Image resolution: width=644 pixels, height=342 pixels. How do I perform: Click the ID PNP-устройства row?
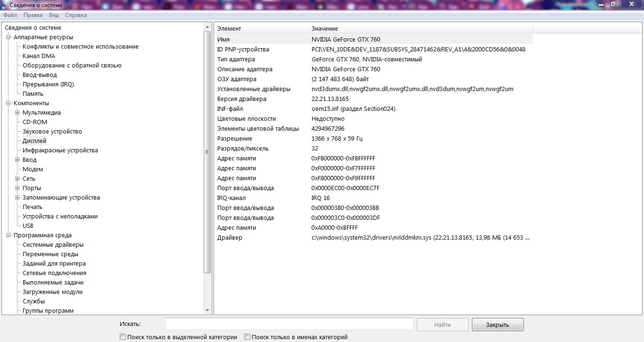(374, 50)
